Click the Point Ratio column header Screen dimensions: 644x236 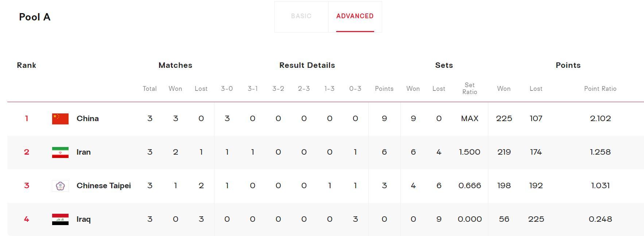(600, 89)
